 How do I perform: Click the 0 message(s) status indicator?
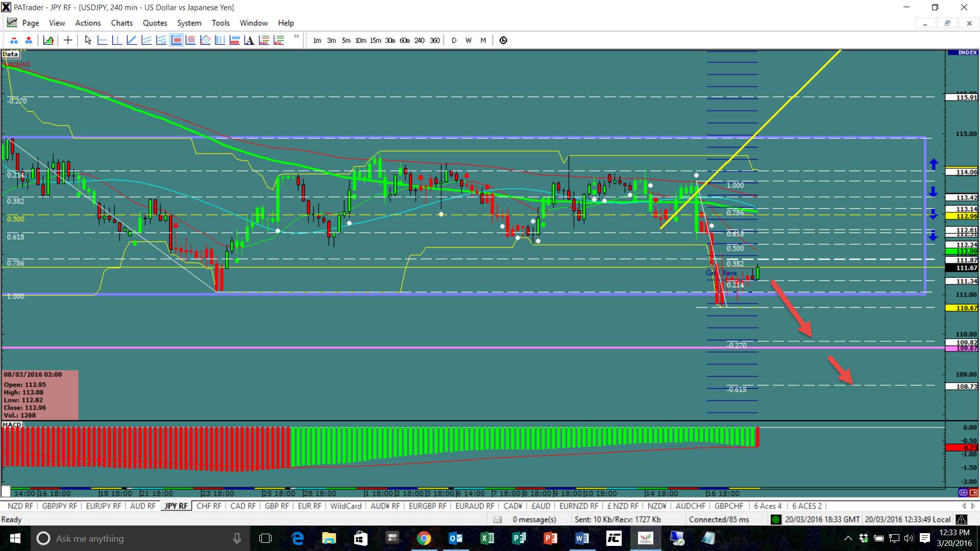534,519
